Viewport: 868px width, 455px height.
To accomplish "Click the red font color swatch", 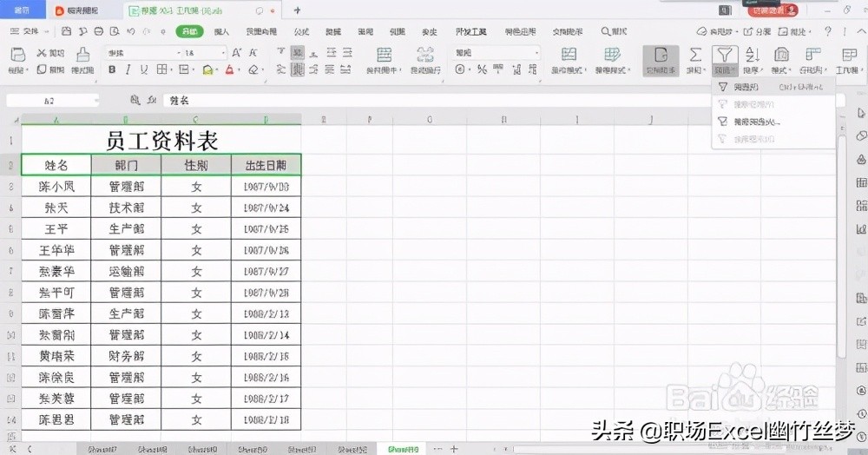I will coord(228,69).
